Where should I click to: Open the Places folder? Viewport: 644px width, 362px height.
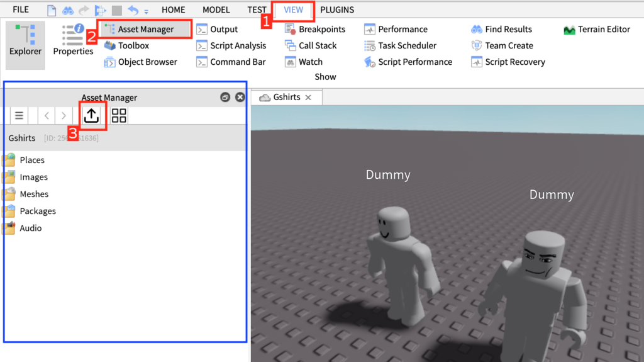[24, 160]
